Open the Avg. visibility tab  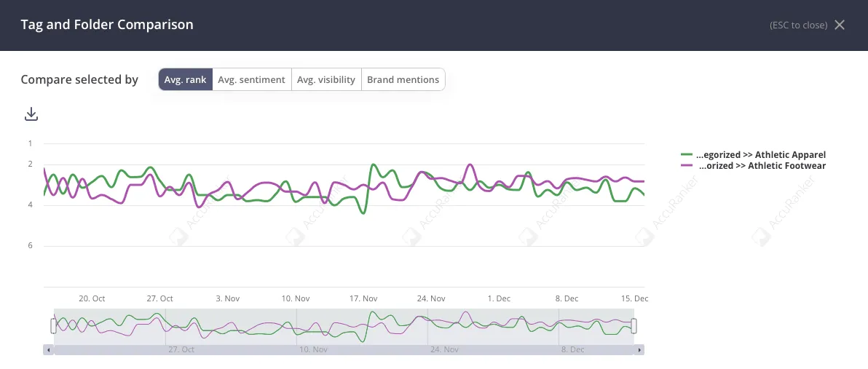[326, 79]
